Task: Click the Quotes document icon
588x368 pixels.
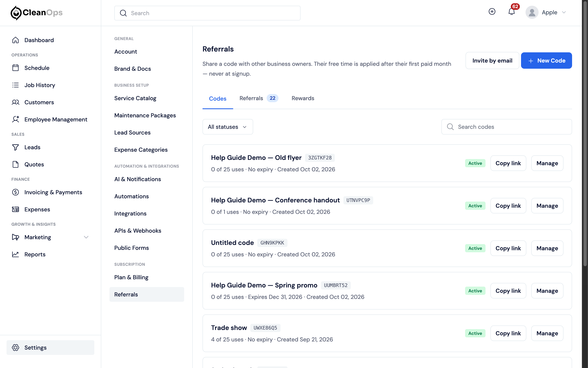Action: 16,165
